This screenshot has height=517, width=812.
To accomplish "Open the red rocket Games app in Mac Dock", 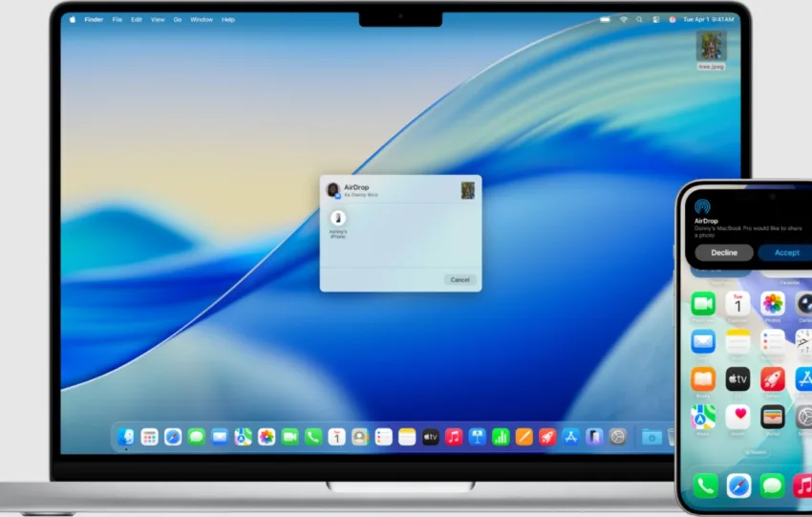I will [547, 437].
